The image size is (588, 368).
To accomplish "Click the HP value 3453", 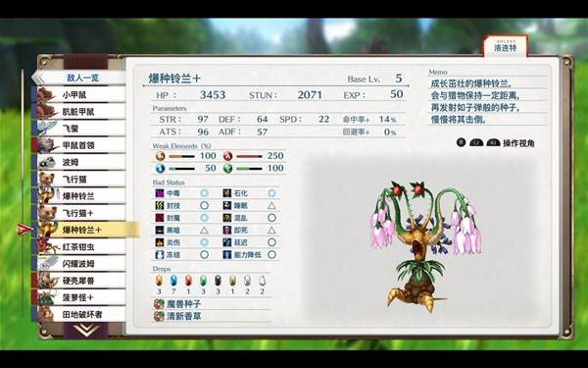I will pyautogui.click(x=213, y=95).
